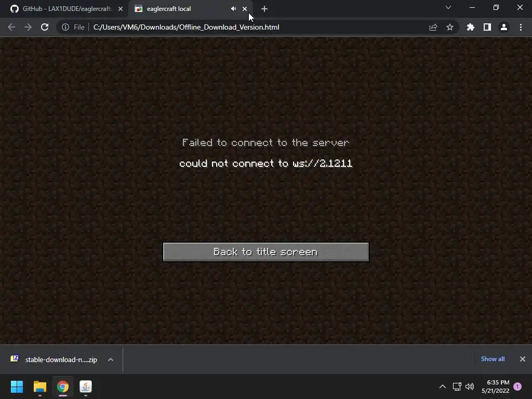Click Chrome icon on taskbar
This screenshot has width=532, height=399.
click(63, 387)
